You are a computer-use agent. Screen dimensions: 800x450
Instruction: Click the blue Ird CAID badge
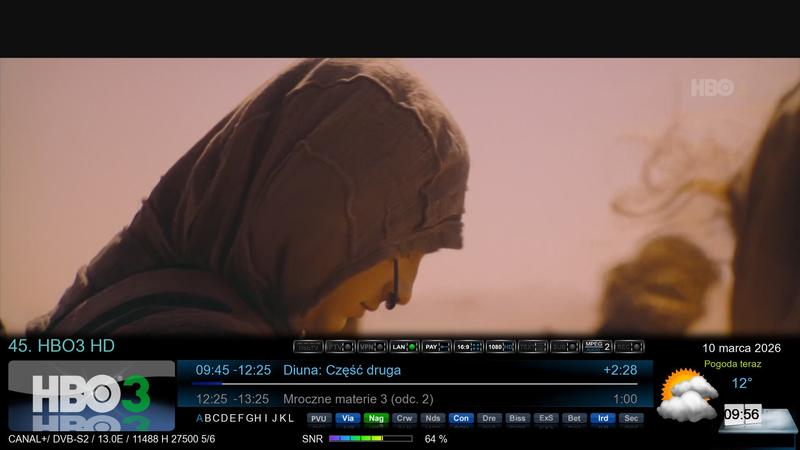pyautogui.click(x=603, y=419)
